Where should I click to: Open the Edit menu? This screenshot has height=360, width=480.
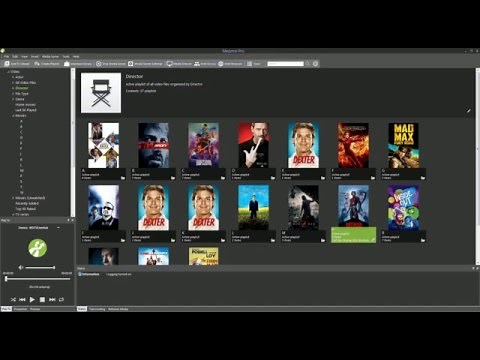coord(15,56)
